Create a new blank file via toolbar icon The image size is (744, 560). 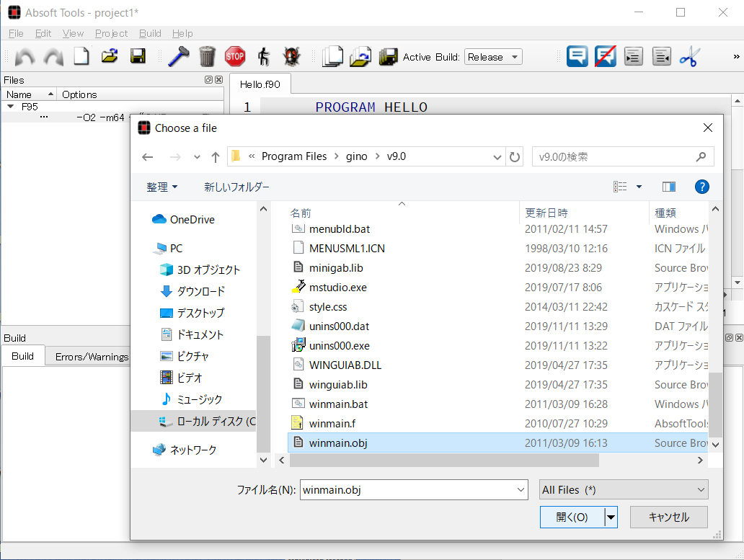(x=81, y=56)
